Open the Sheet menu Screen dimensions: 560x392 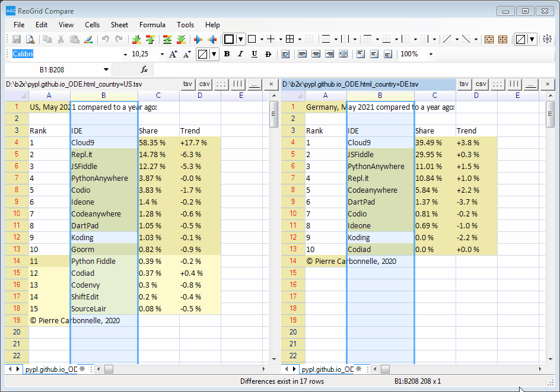pos(119,25)
